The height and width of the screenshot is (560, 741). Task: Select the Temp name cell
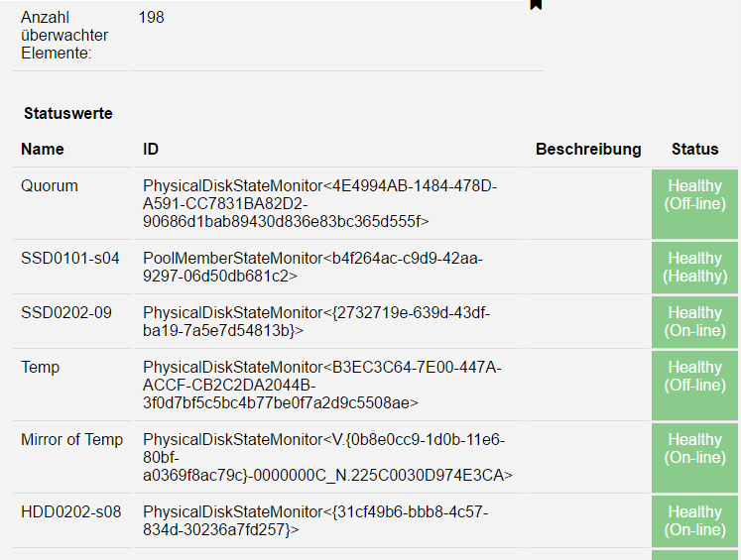(x=41, y=368)
